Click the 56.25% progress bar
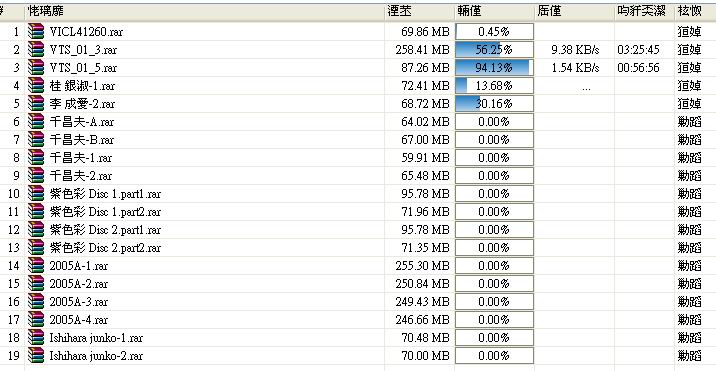Viewport: 716px width, 371px height. (495, 49)
